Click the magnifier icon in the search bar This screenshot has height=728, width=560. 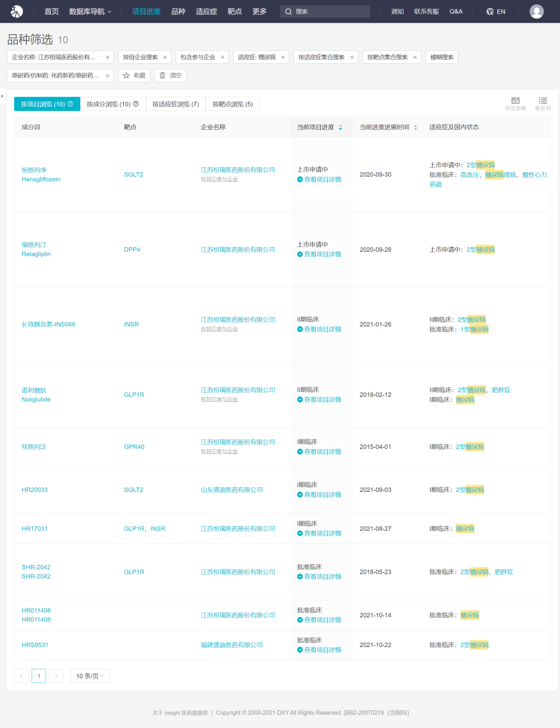click(288, 11)
